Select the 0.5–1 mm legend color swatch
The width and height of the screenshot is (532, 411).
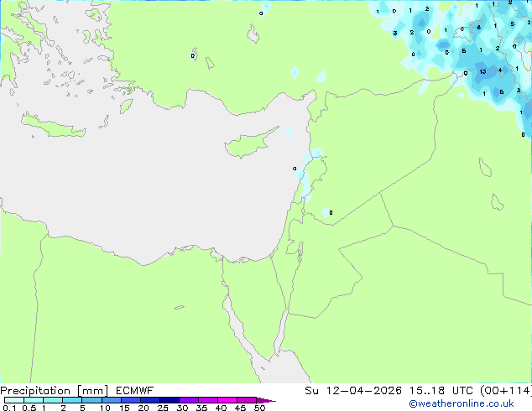(34, 400)
